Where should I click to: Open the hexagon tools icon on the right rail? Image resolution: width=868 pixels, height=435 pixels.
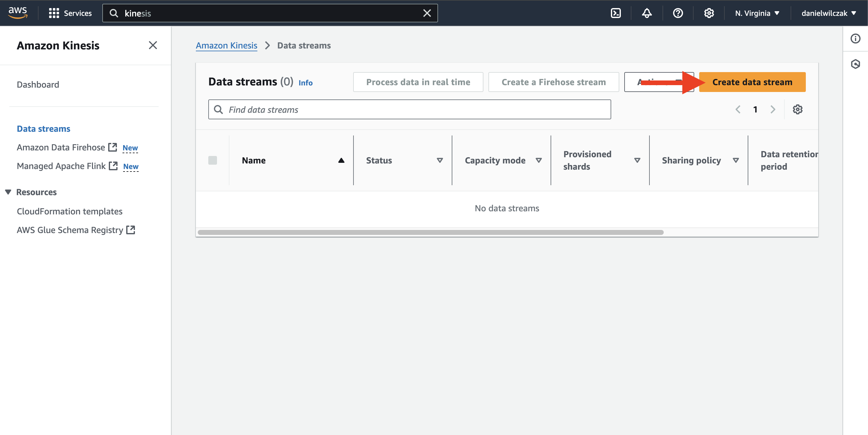coord(855,64)
